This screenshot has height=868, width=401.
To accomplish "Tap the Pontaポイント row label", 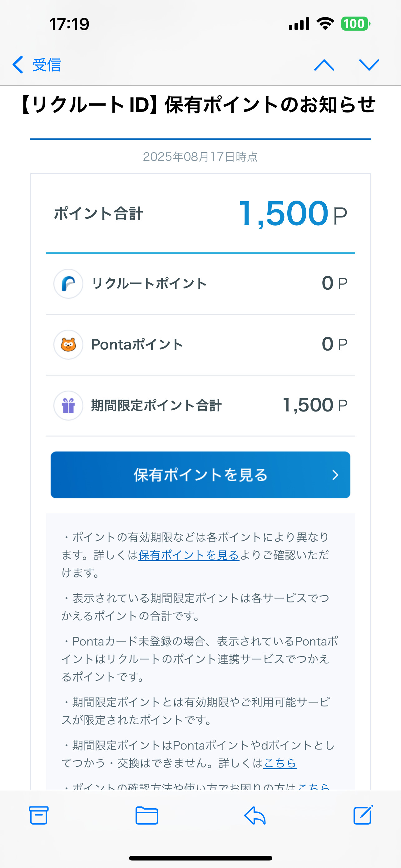I will pos(137,345).
